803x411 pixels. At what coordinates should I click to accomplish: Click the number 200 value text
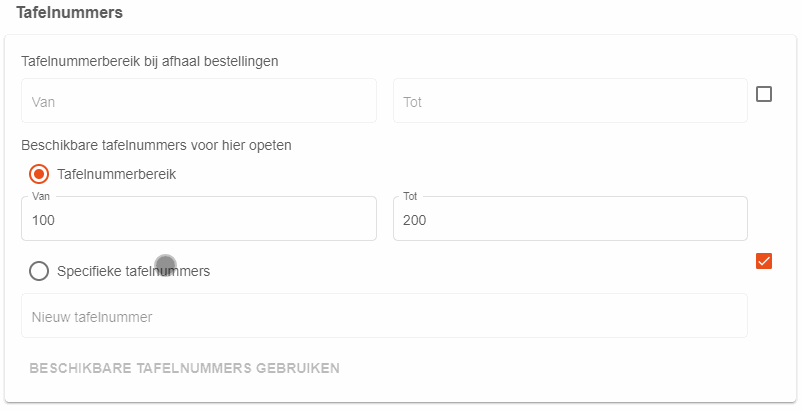click(415, 220)
